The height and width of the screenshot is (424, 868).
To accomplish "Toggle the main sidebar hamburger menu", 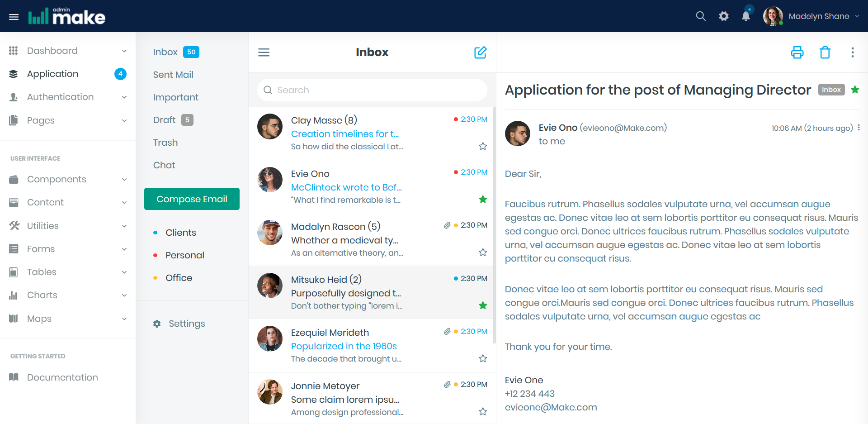I will coord(14,17).
